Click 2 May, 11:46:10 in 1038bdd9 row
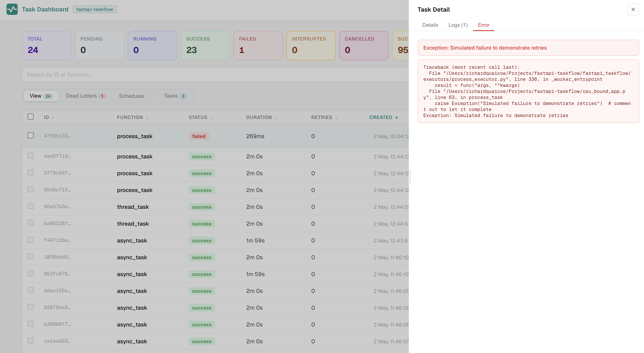This screenshot has height=353, width=644. pyautogui.click(x=391, y=258)
